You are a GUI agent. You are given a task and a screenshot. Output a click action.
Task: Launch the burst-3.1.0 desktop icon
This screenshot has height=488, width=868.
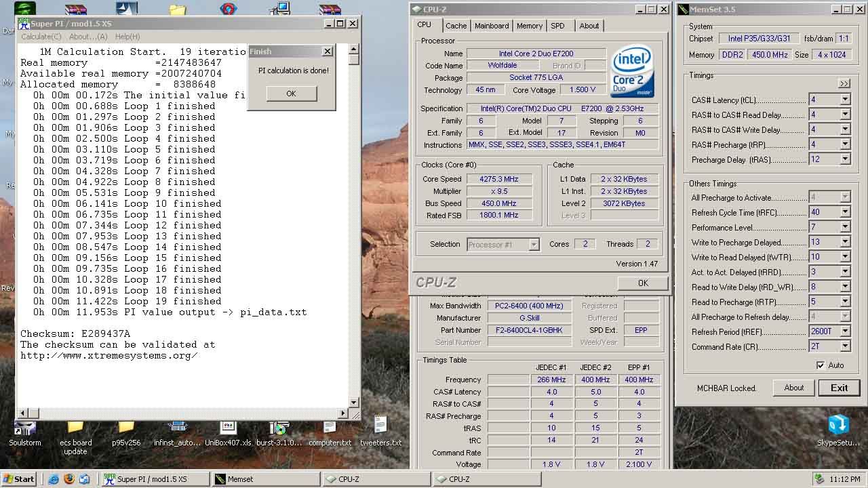point(279,427)
